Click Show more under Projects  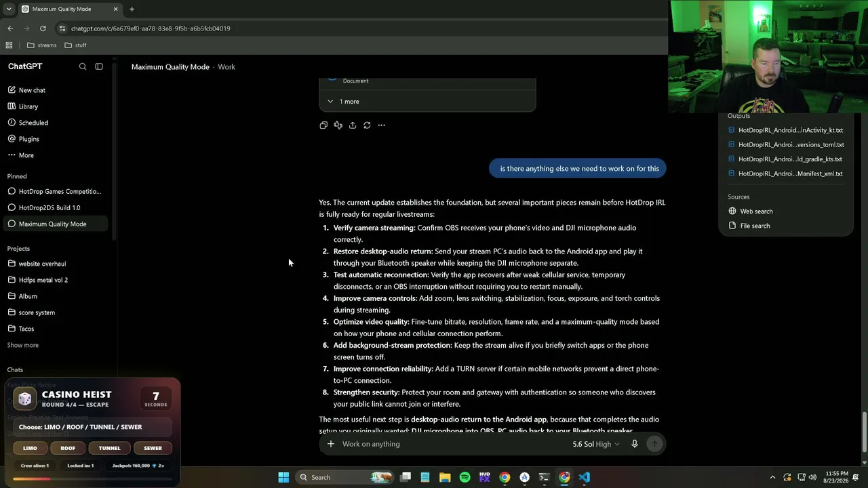coord(23,345)
